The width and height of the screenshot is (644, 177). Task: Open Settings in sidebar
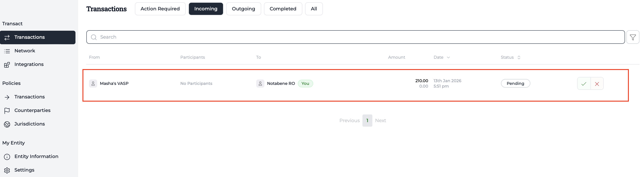click(38, 170)
